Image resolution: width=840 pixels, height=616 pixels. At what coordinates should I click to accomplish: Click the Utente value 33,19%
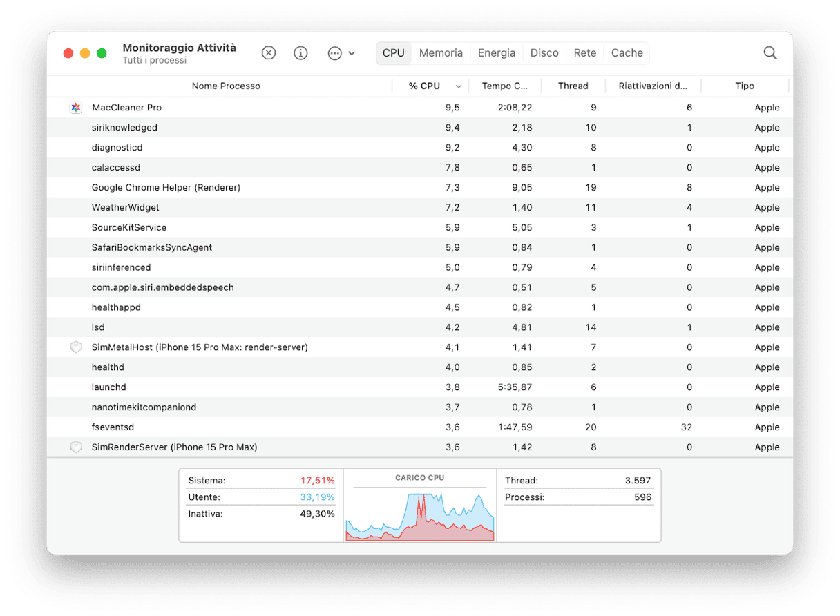318,497
